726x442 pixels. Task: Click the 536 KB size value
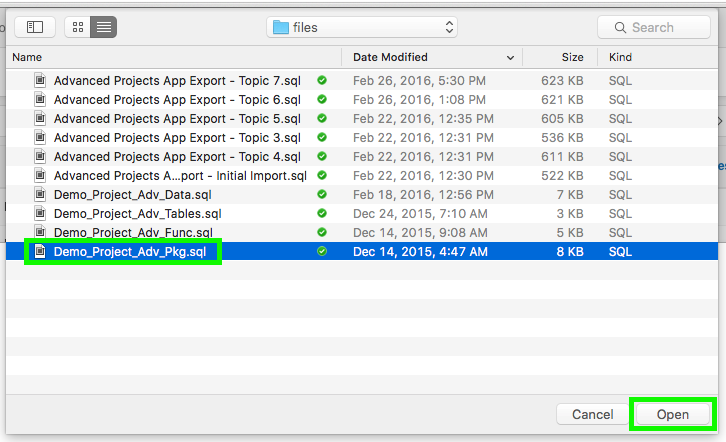pyautogui.click(x=562, y=137)
